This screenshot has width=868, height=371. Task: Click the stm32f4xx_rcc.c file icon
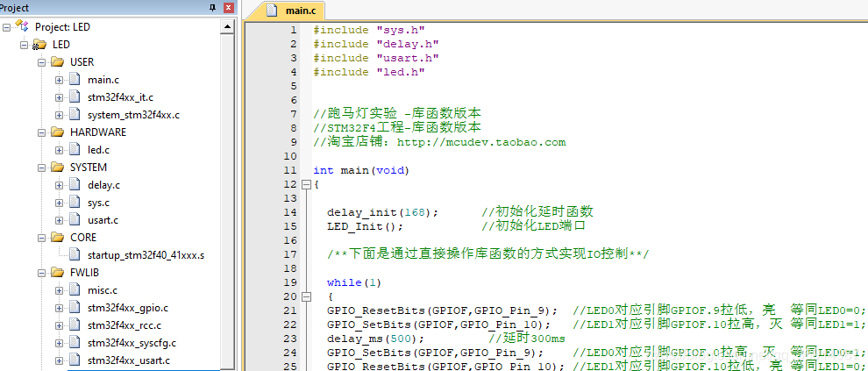point(75,325)
